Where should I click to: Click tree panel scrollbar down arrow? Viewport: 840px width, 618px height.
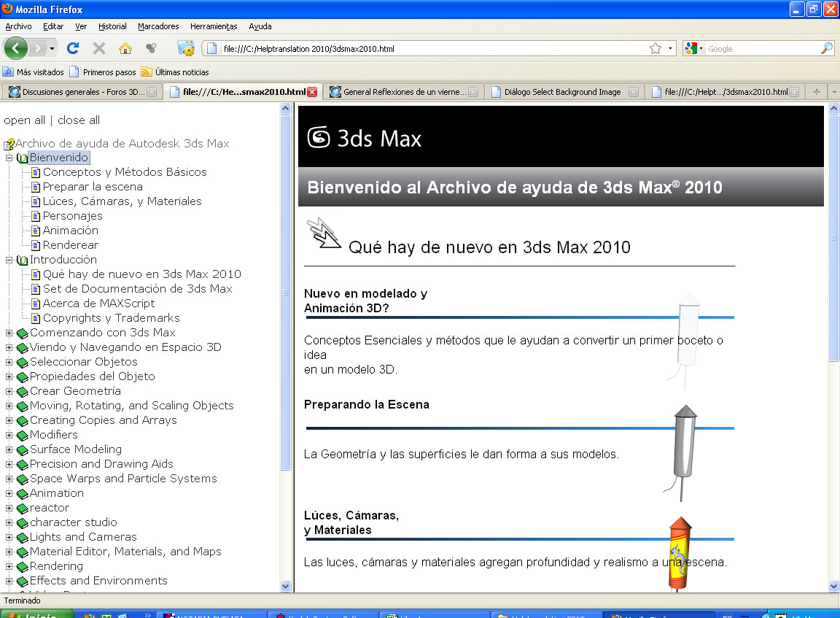[285, 587]
